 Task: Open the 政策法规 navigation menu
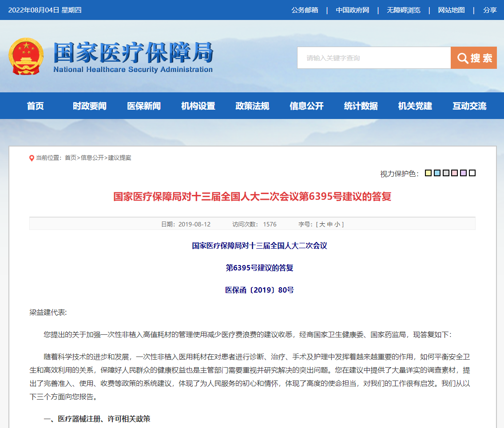pos(252,106)
